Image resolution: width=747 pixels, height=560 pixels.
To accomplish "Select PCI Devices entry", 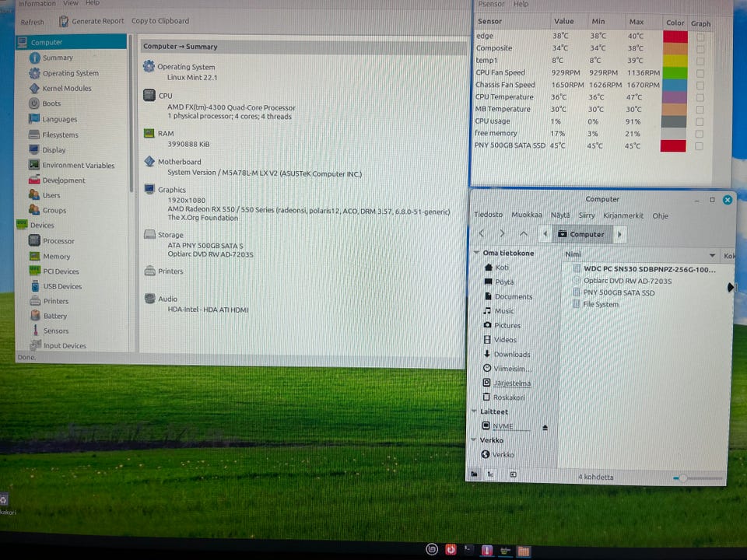I will (61, 271).
